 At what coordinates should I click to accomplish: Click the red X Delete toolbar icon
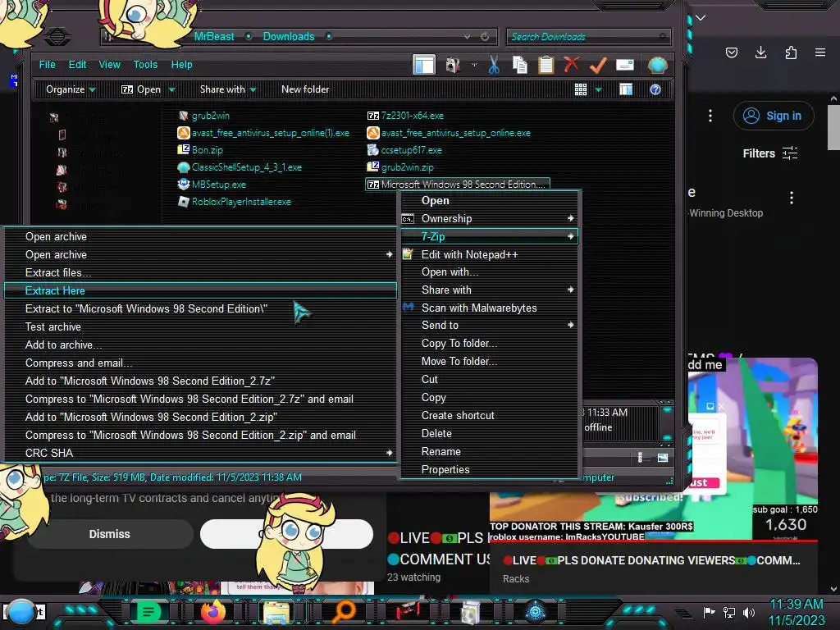571,64
